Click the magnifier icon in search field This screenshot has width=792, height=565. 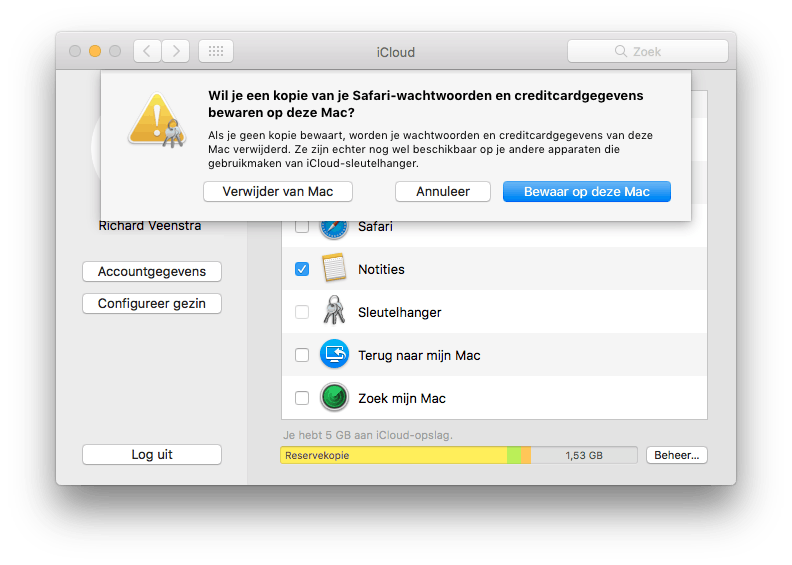point(621,51)
